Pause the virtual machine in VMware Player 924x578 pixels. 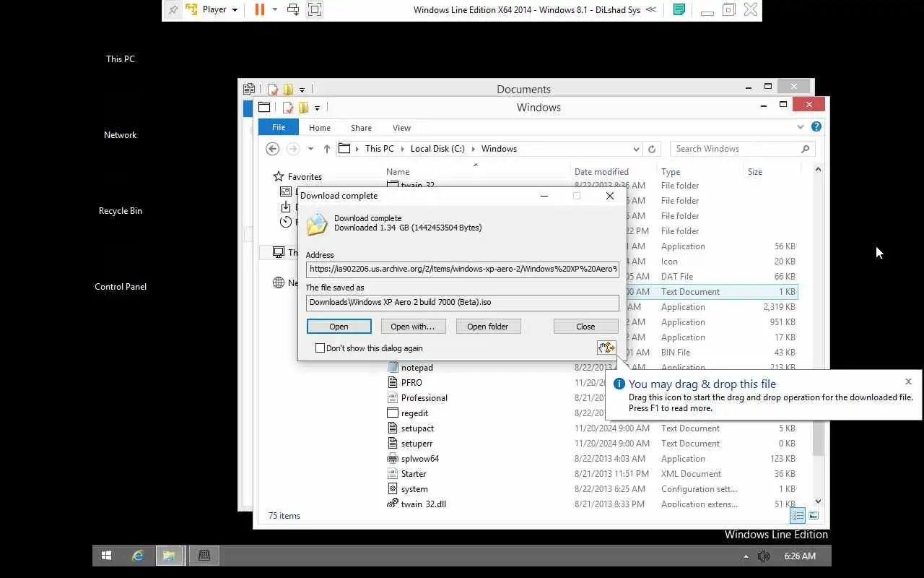(x=260, y=9)
